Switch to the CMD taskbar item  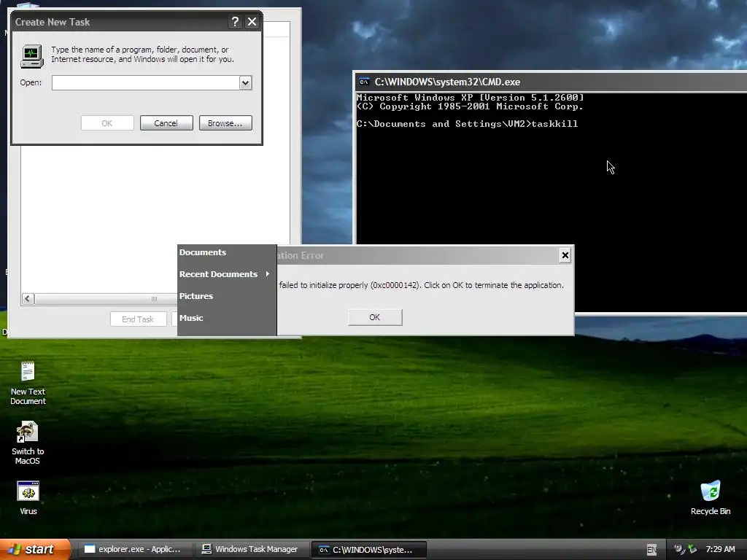(x=368, y=550)
